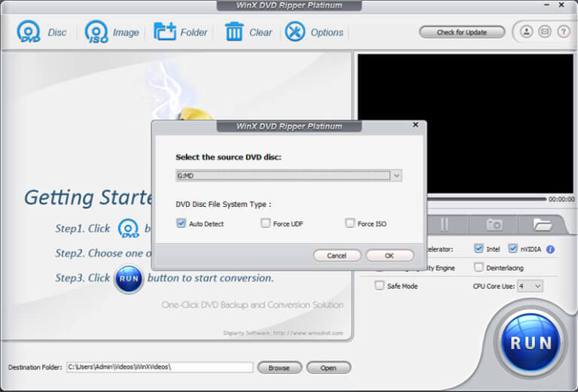Click the black video preview area
578x392 pixels.
click(465, 123)
